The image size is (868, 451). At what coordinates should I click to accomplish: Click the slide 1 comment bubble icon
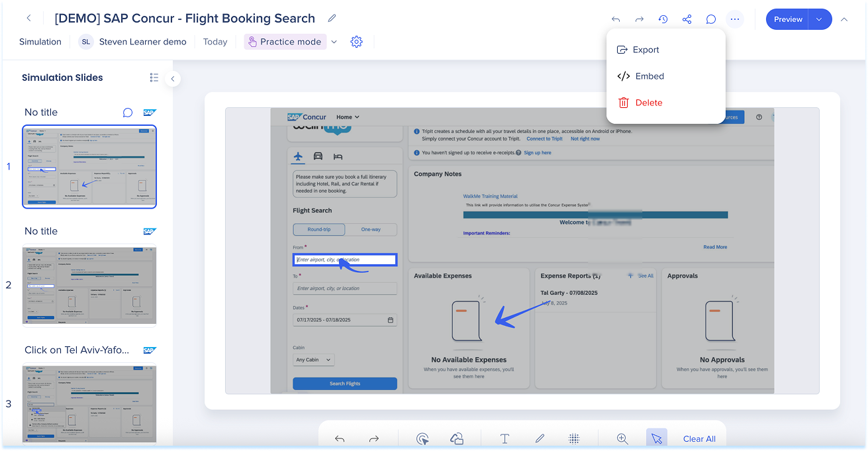point(128,113)
